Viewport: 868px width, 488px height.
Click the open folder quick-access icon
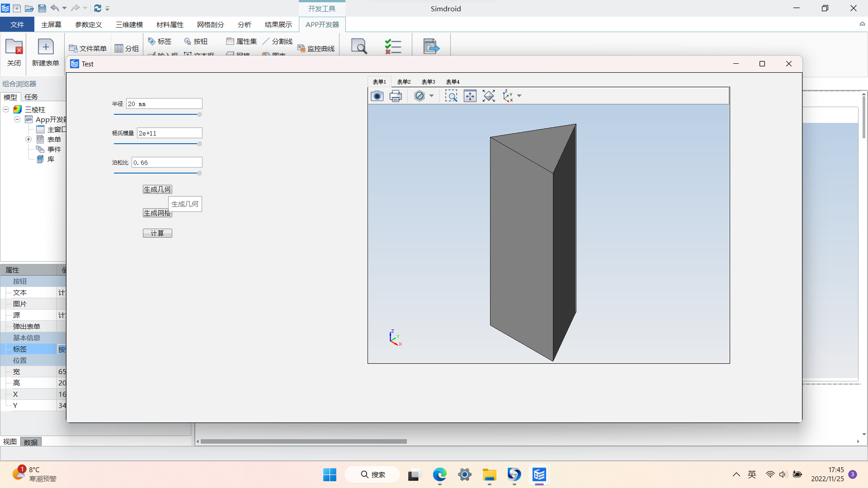(29, 8)
